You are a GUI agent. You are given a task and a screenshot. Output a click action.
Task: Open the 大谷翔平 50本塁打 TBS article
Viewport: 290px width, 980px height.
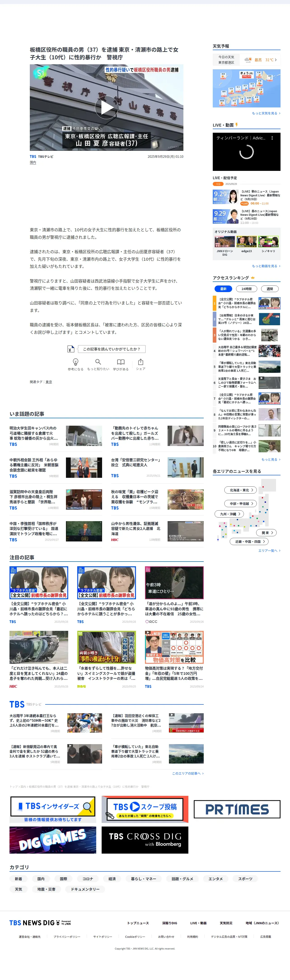click(x=56, y=723)
